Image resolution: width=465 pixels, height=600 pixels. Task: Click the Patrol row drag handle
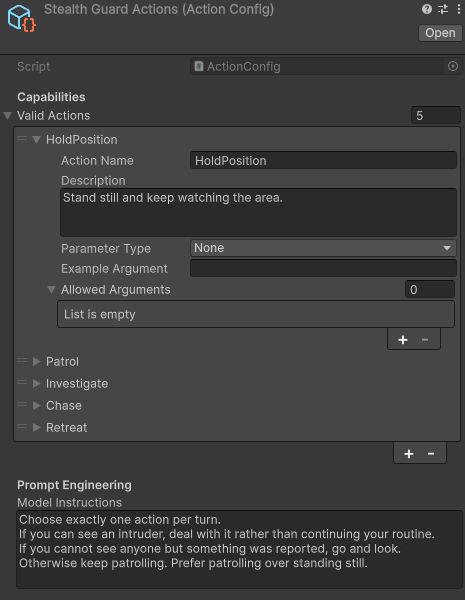(x=22, y=360)
